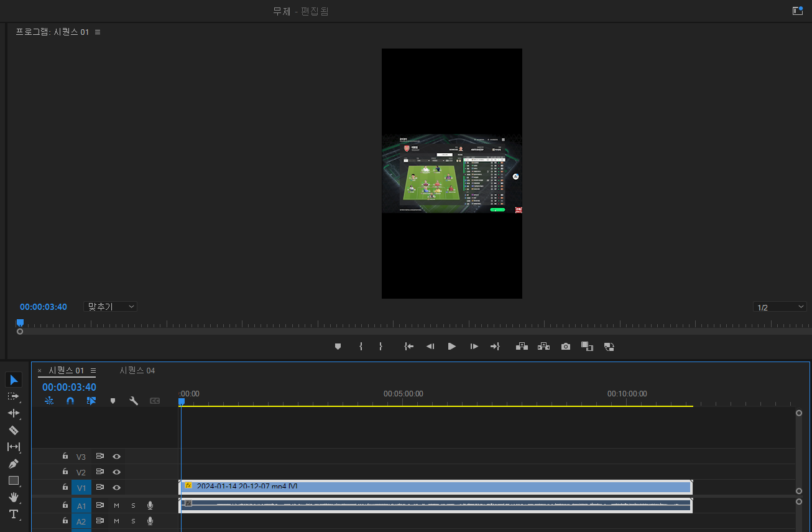
Task: Select the 2024-01-14 20-12-07 video clip
Action: tap(436, 487)
